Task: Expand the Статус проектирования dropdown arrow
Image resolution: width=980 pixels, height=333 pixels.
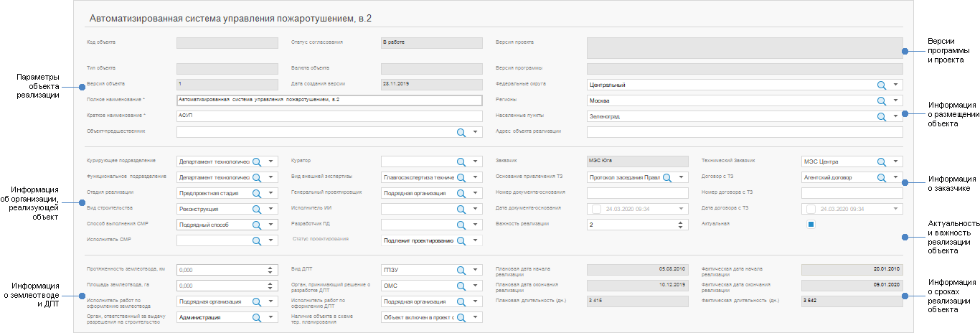Action: (476, 240)
